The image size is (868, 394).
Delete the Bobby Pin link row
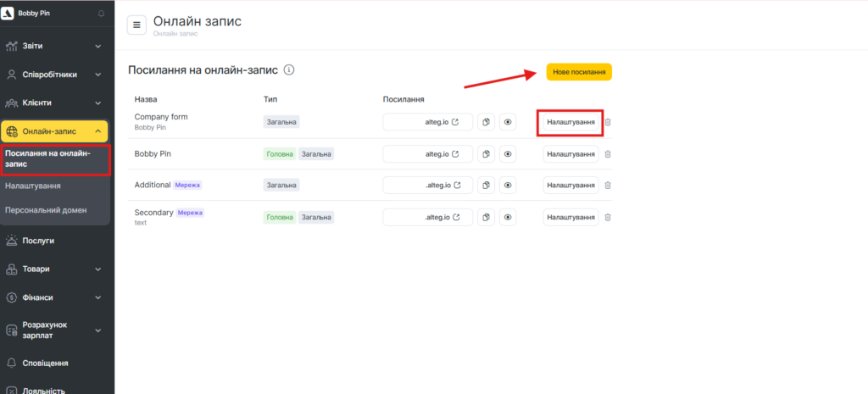(608, 153)
